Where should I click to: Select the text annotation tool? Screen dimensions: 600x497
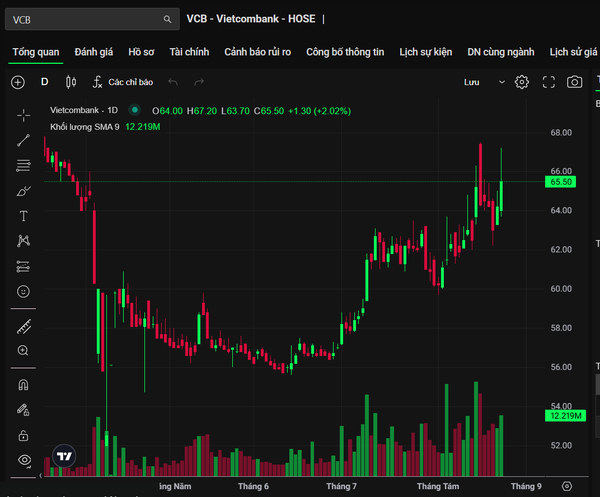point(23,216)
